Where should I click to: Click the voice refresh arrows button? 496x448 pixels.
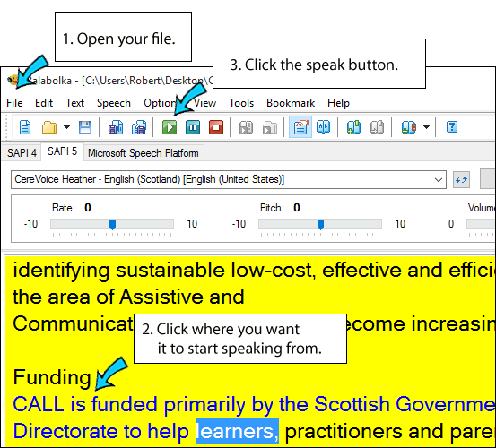(461, 180)
